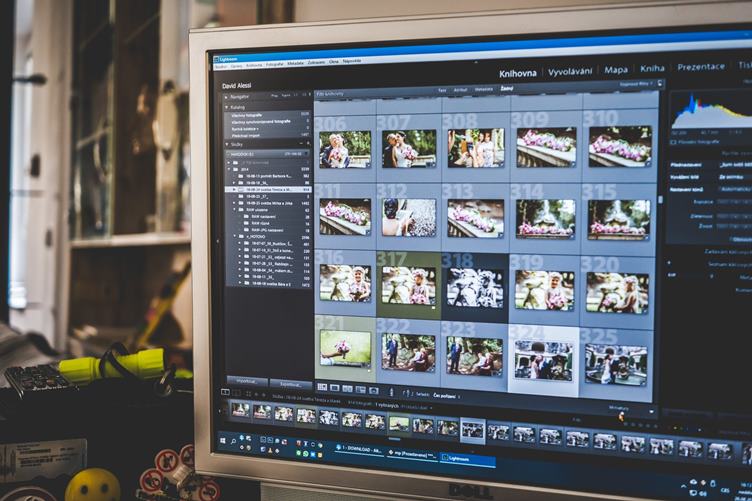
Task: Select the Žádný library filter
Action: [506, 88]
